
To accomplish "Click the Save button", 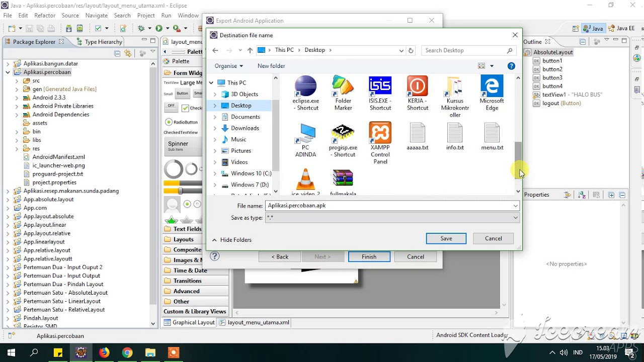I will click(446, 238).
